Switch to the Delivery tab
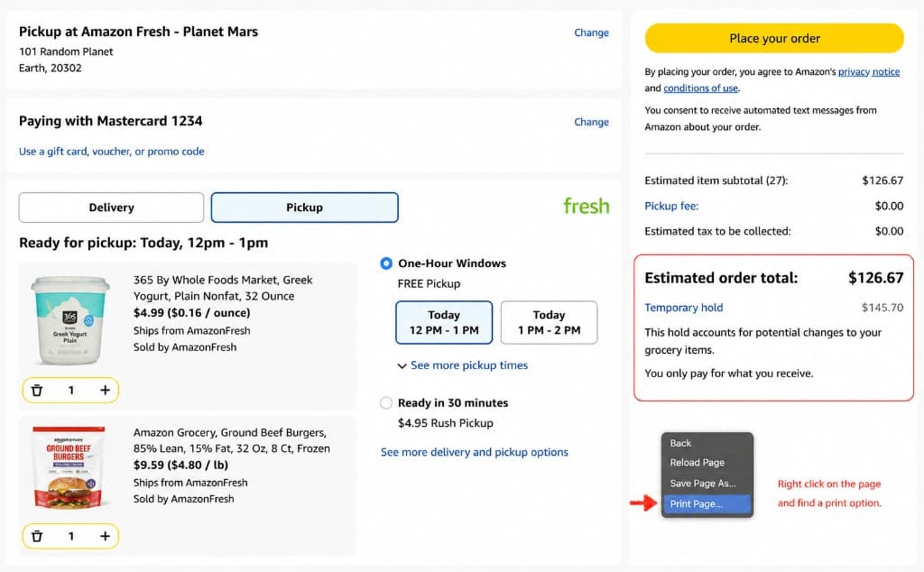This screenshot has width=924, height=572. (111, 208)
